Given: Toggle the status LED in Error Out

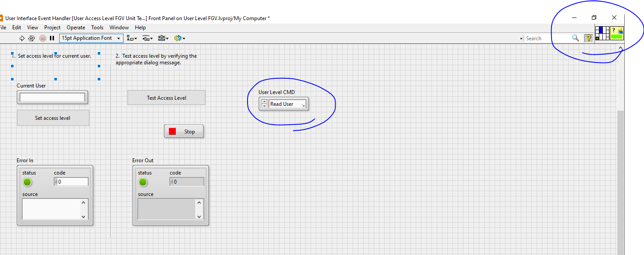Looking at the screenshot, I should [143, 182].
